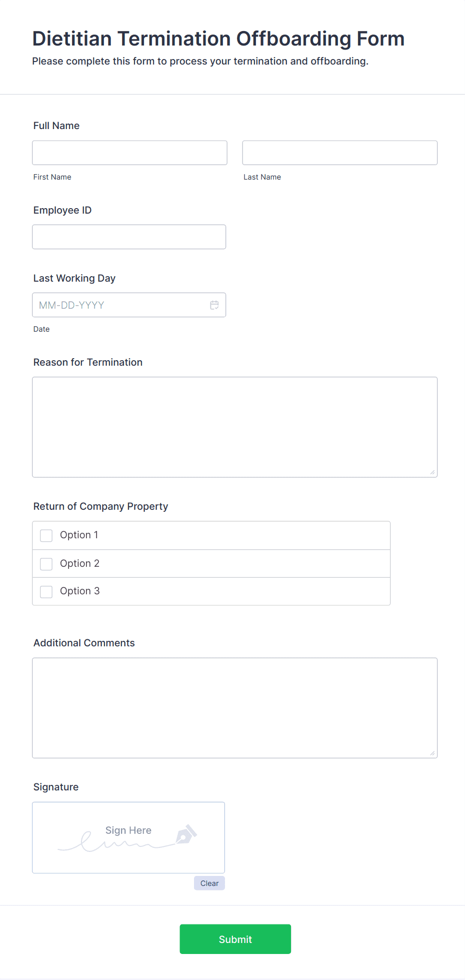Open the calendar date picker icon
This screenshot has width=465, height=980.
(x=214, y=305)
